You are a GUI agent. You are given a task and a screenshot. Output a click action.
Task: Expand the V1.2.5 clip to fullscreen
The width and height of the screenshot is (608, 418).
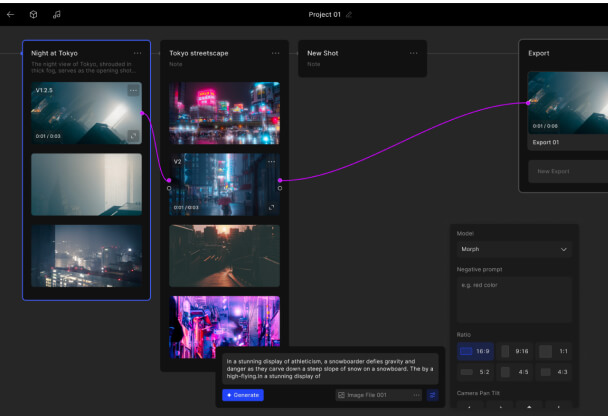pos(133,136)
